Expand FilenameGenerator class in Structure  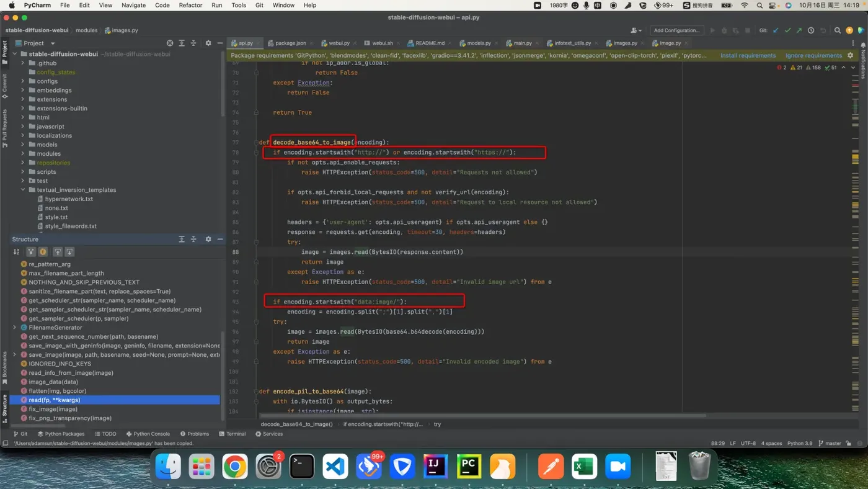pos(14,328)
